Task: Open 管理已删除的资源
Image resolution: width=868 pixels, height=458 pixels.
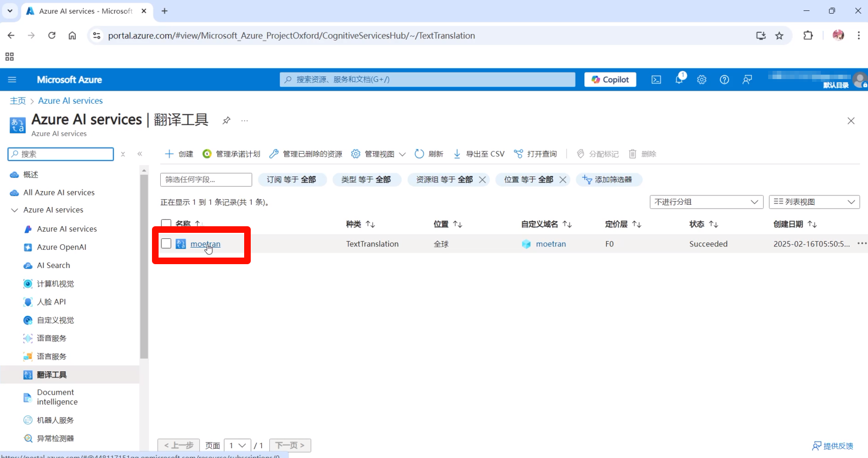Action: click(306, 154)
